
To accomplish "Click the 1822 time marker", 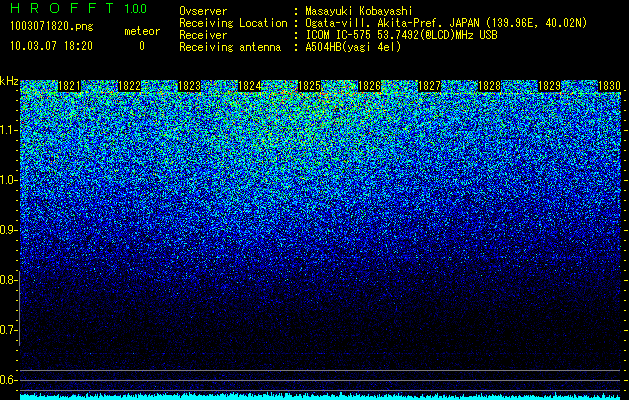I will point(130,86).
